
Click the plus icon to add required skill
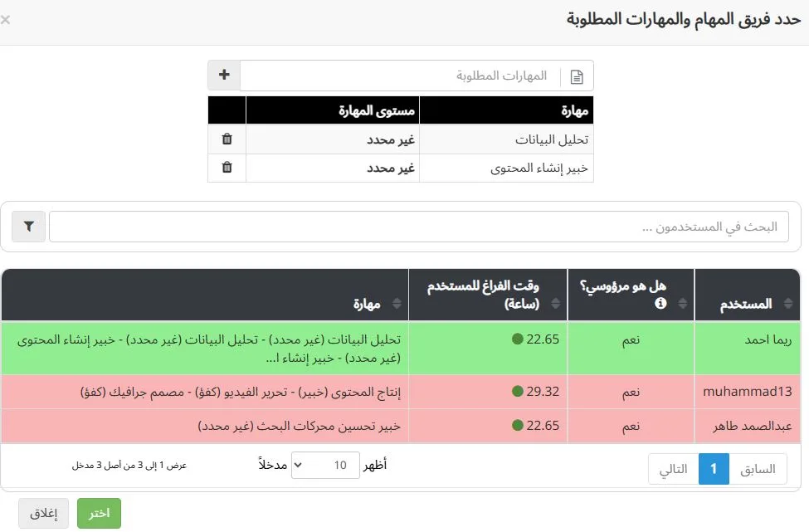click(x=224, y=75)
